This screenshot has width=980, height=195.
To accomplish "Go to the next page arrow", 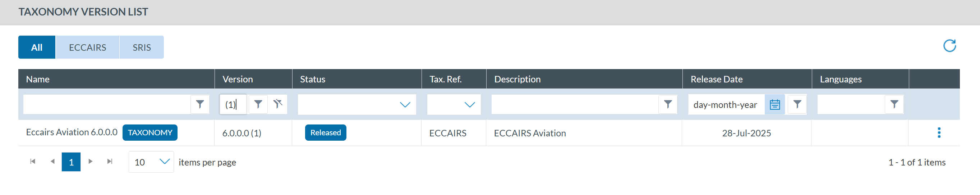I will pos(91,162).
